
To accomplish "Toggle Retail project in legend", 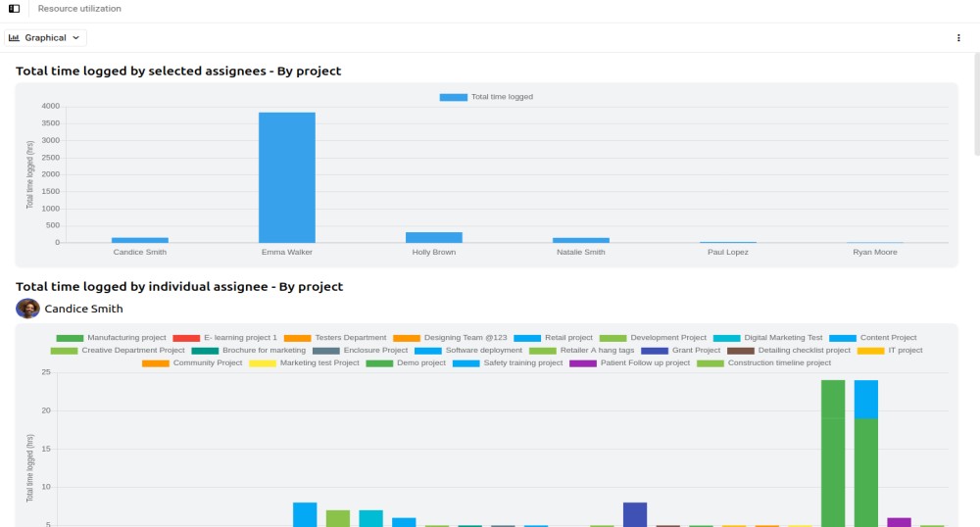I will click(x=554, y=338).
